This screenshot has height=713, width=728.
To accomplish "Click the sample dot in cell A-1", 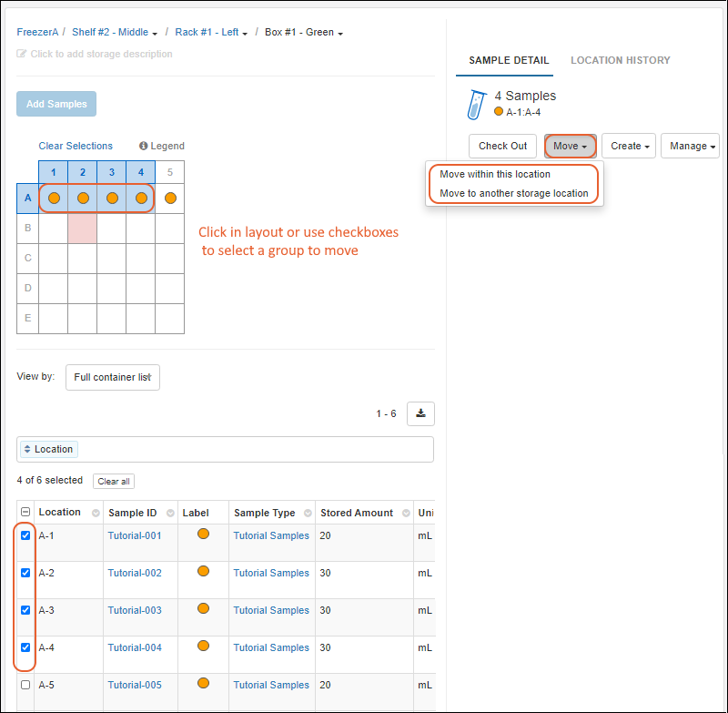I will (54, 198).
